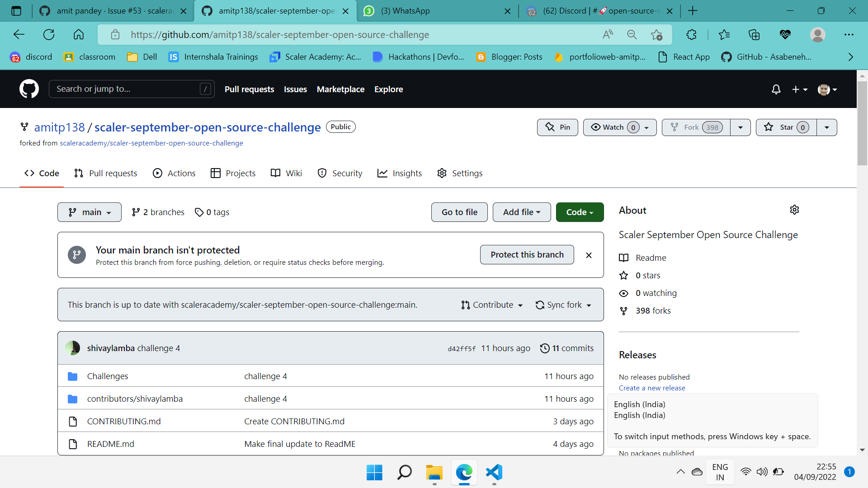Switch to the Projects tab

232,173
